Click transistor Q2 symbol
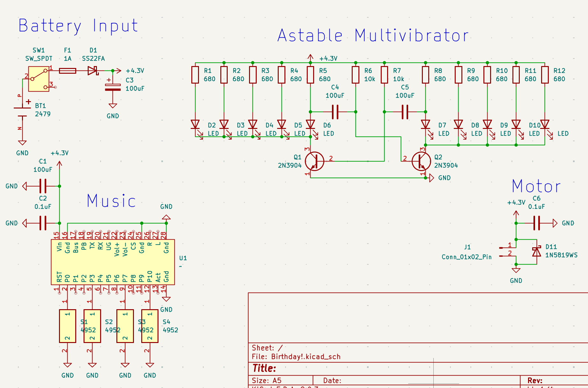The width and height of the screenshot is (588, 388). (421, 161)
